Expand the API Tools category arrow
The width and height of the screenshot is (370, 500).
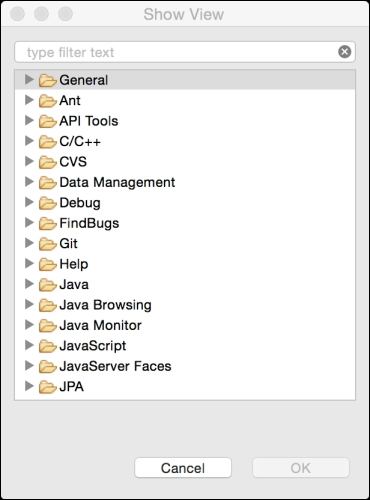point(29,120)
